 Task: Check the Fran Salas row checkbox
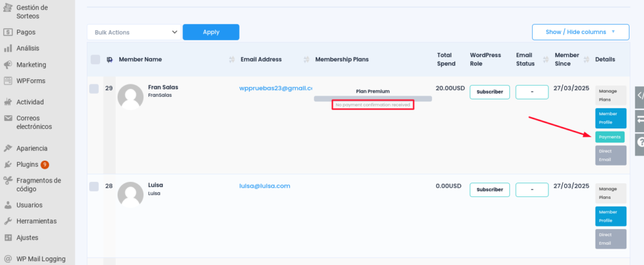(94, 89)
